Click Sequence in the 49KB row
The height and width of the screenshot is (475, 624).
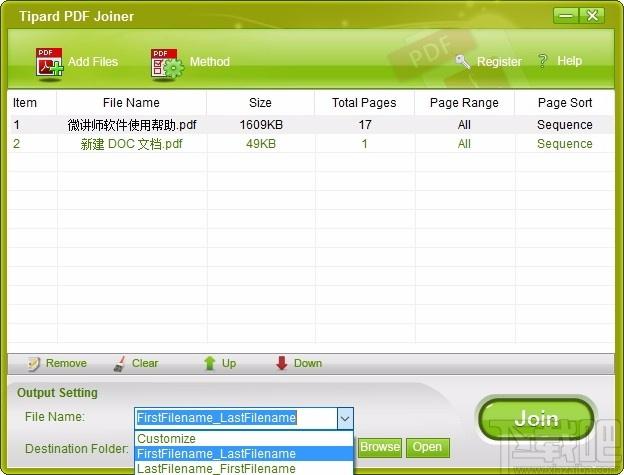point(565,144)
